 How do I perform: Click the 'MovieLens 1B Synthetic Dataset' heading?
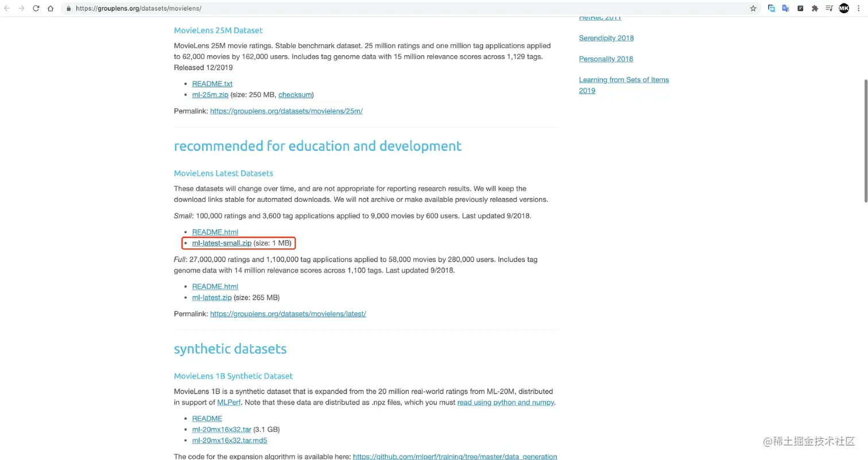pyautogui.click(x=233, y=376)
